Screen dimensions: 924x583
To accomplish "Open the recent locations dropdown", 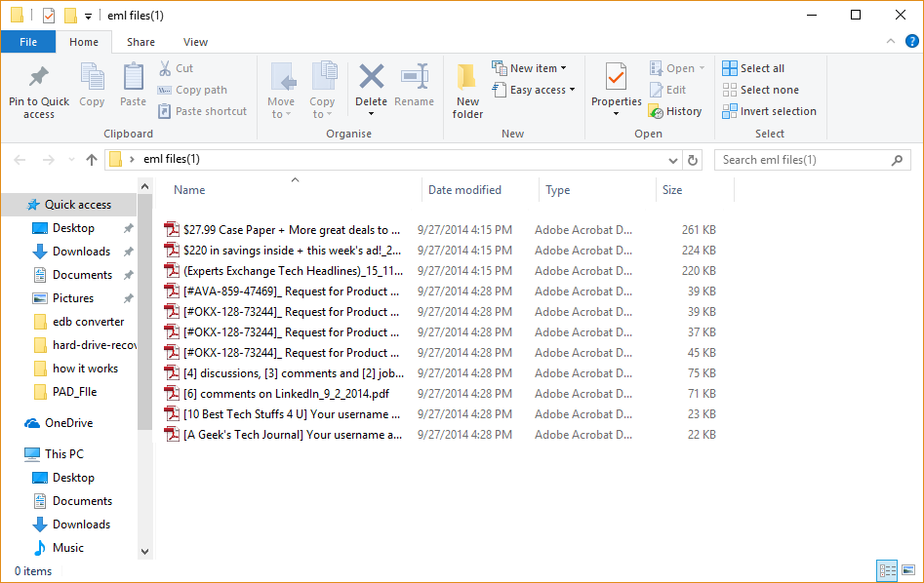I will (71, 160).
